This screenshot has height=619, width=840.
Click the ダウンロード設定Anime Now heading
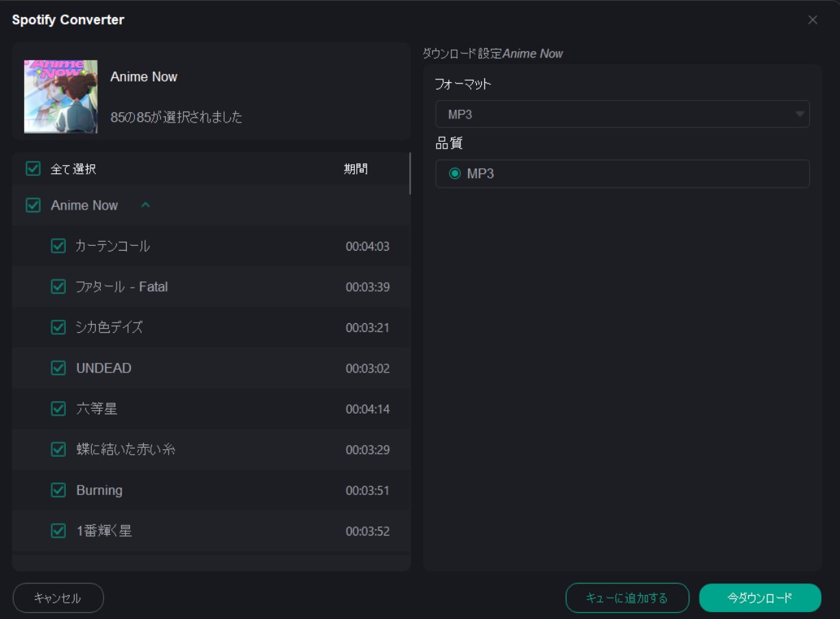[493, 53]
